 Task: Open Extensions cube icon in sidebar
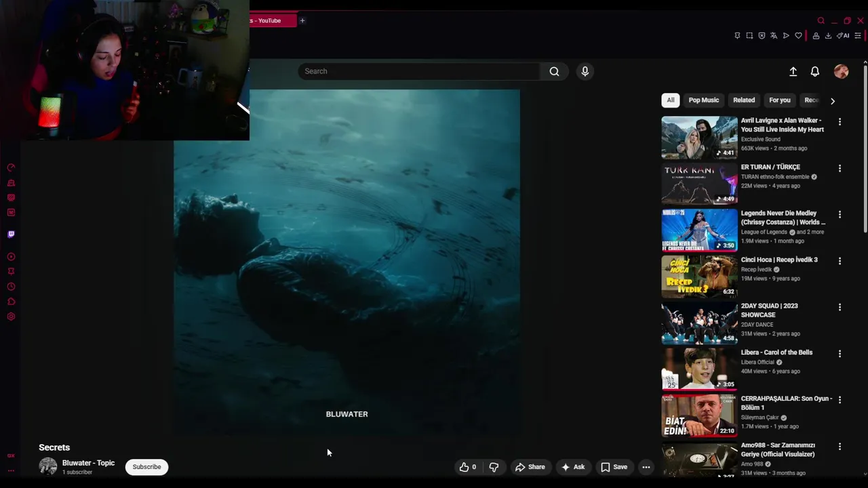pyautogui.click(x=11, y=302)
